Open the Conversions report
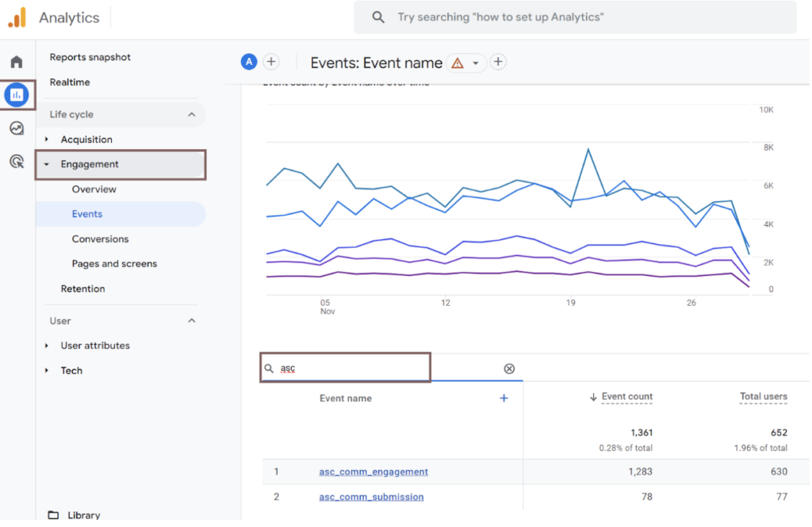This screenshot has height=527, width=812. 101,239
